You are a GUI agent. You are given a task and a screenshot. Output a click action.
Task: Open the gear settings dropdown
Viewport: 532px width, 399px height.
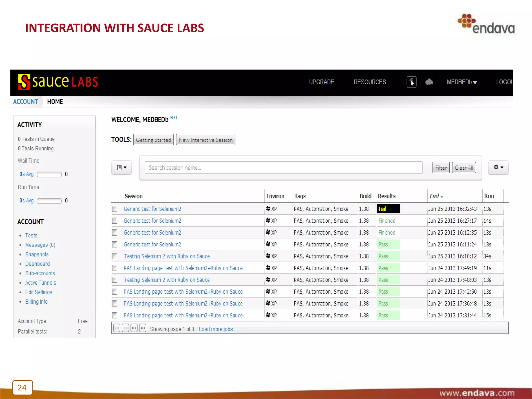pyautogui.click(x=498, y=167)
